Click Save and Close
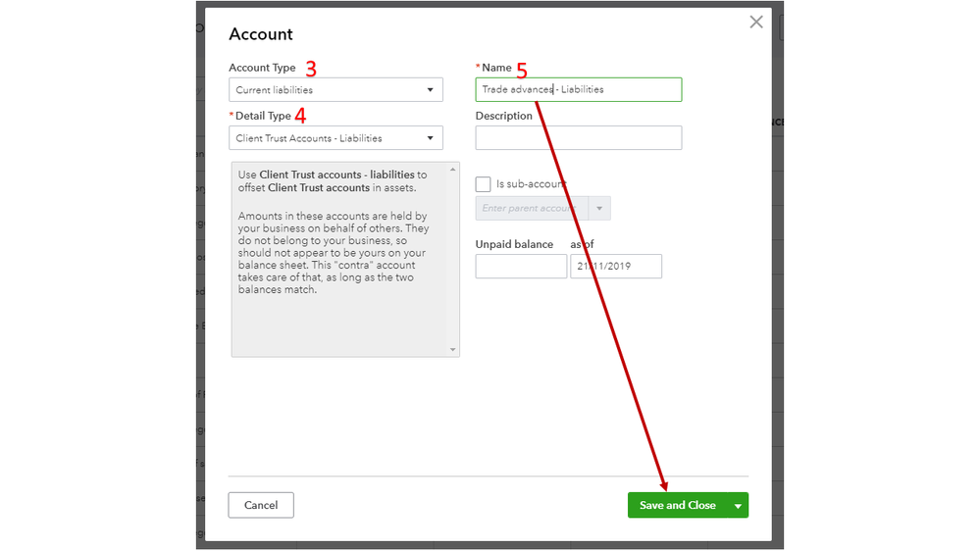The image size is (980, 551). 677,505
